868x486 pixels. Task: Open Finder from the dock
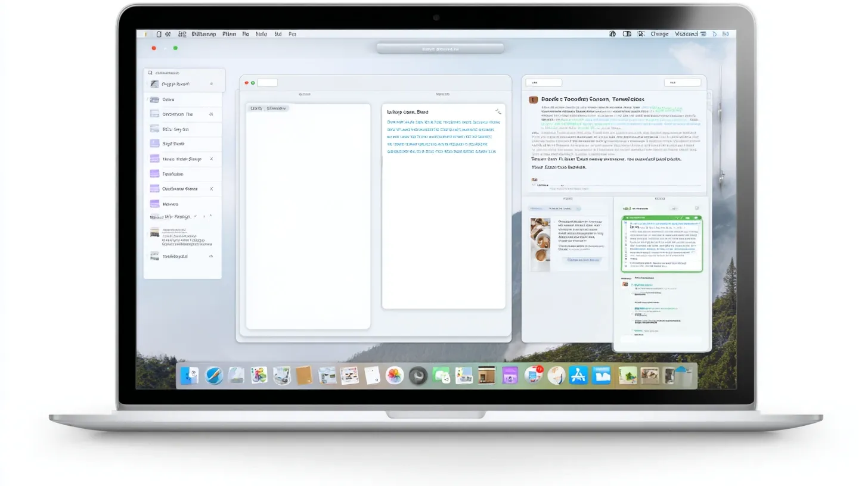point(190,375)
